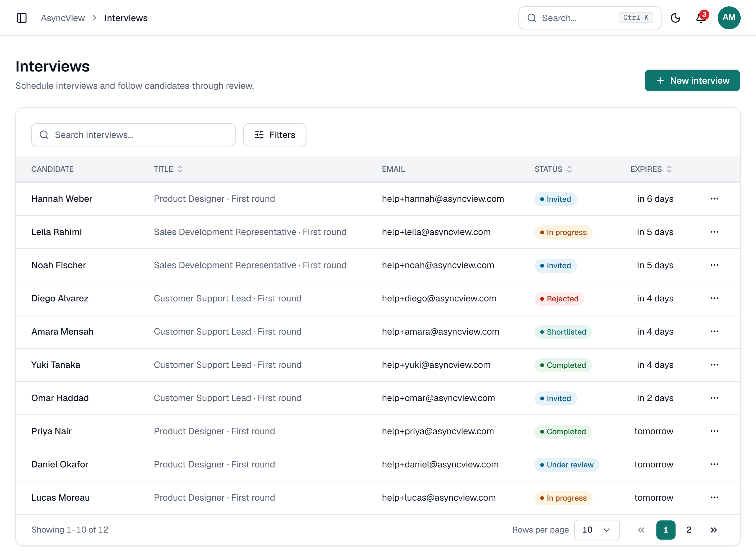Click Rejected status badge for Diego
Image resolution: width=756 pixels, height=553 pixels.
tap(559, 299)
